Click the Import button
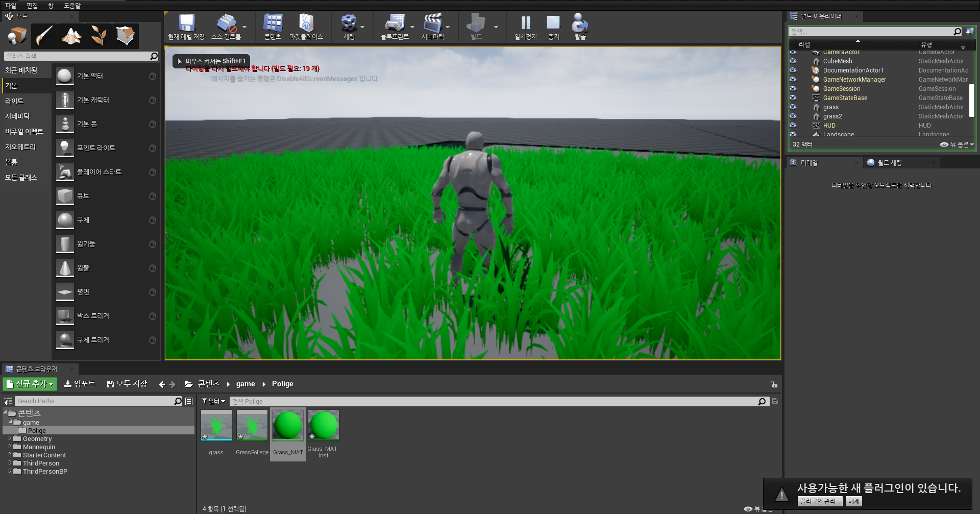This screenshot has height=514, width=980. coord(80,384)
